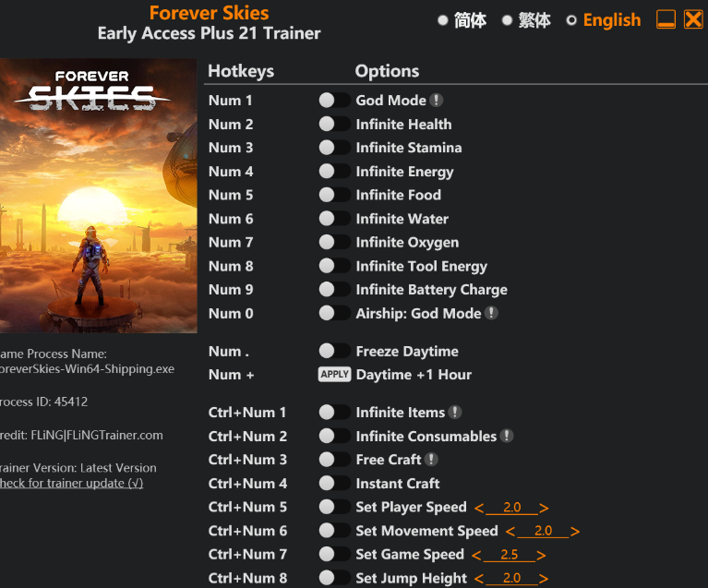Screen dimensions: 708x588
Task: Click the Game Speed value field 2.5
Action: tap(509, 554)
